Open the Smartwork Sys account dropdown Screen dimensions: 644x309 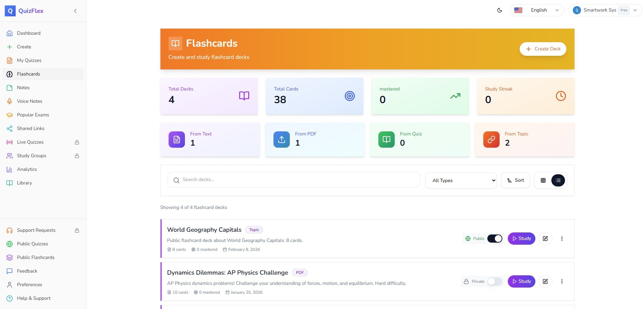606,10
